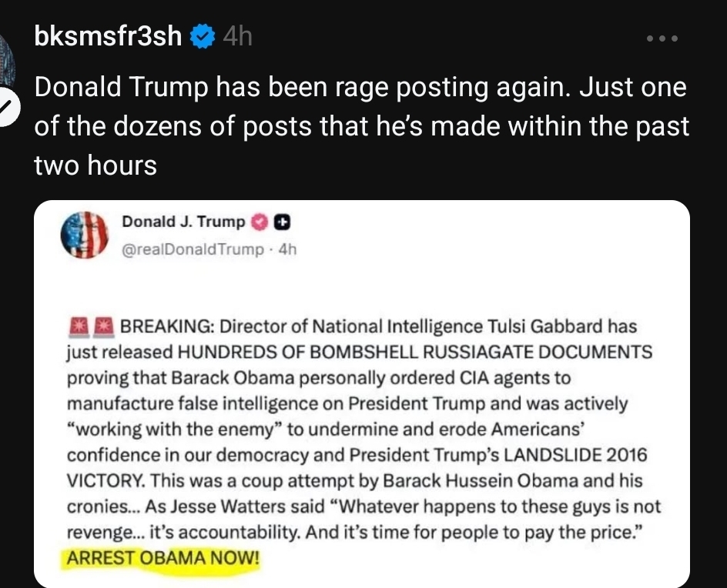727x588 pixels.
Task: Click the embedded post's 4h timestamp
Action: [286, 249]
